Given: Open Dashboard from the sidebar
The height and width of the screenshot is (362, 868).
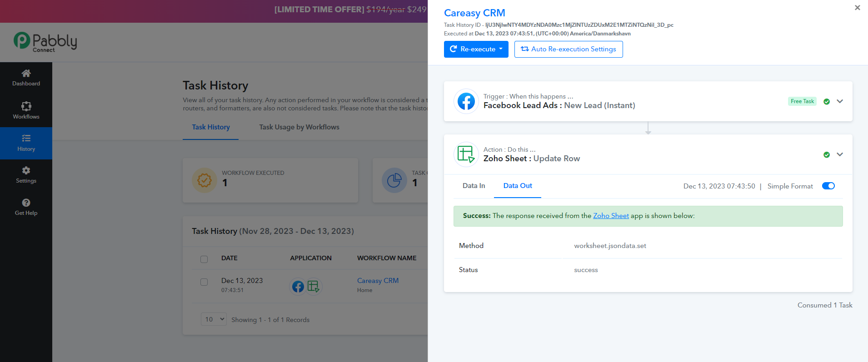Looking at the screenshot, I should 26,78.
